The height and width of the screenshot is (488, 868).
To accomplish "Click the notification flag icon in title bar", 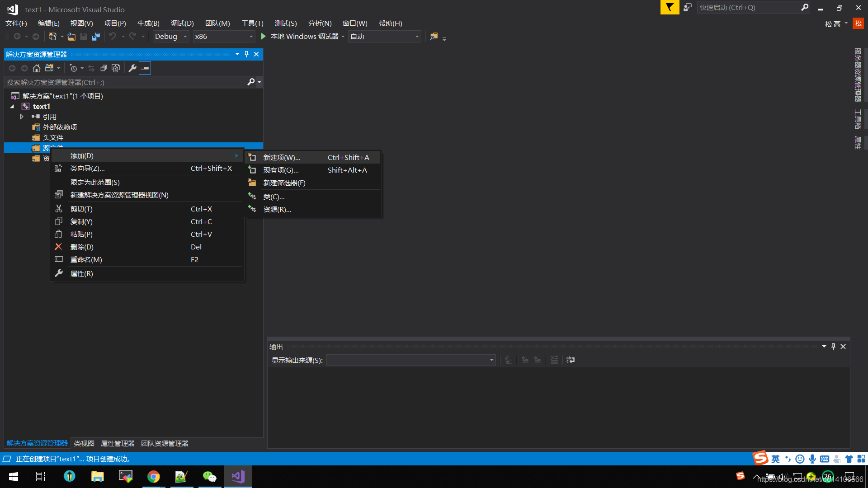I will tap(670, 7).
